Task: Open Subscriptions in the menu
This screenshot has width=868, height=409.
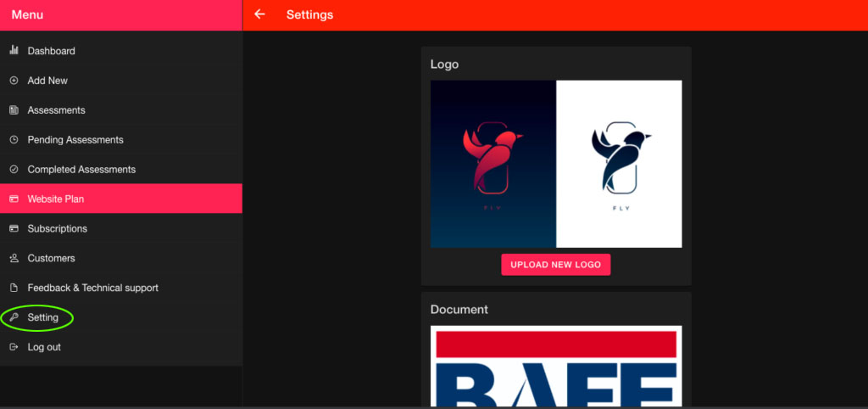Action: [x=121, y=229]
